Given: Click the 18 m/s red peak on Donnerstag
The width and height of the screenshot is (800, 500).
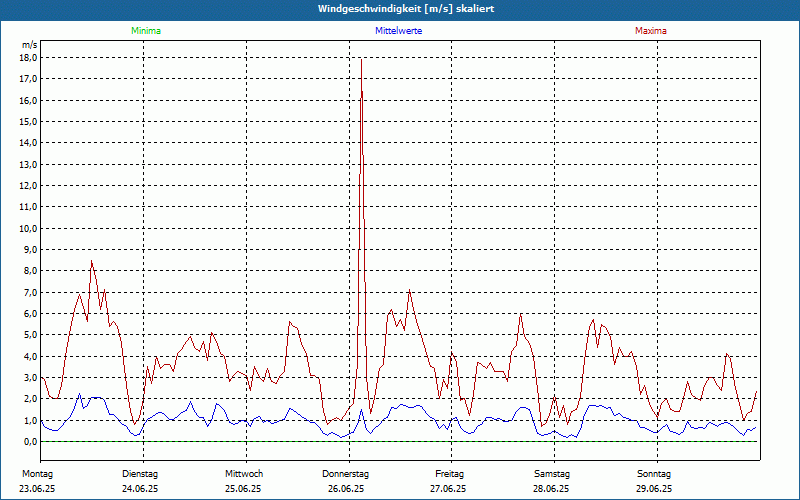Looking at the screenshot, I should pos(361,60).
